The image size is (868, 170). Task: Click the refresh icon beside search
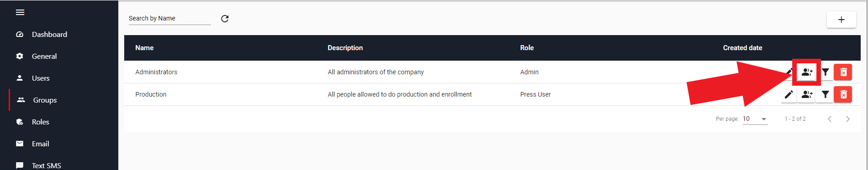pos(225,19)
